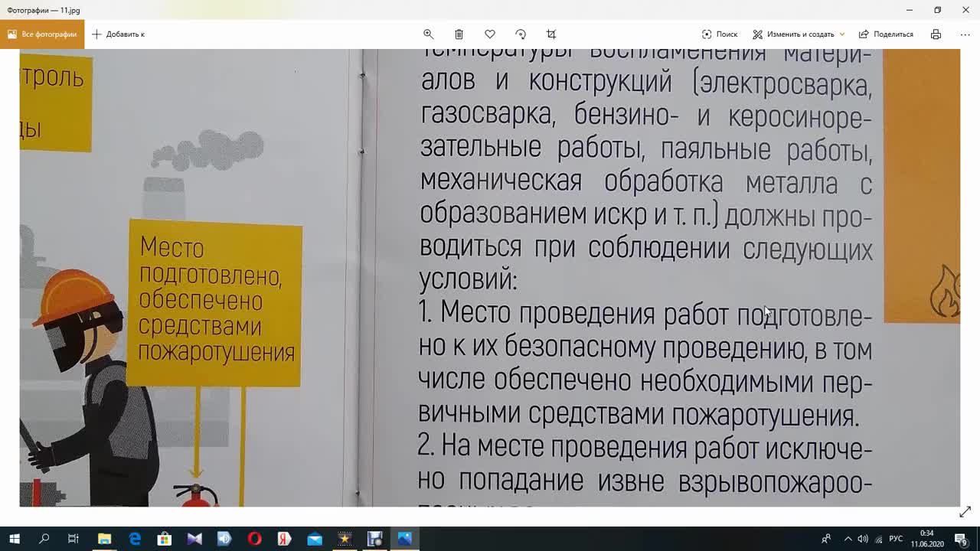Image resolution: width=980 pixels, height=551 pixels.
Task: Click the active Photos app taskbar icon
Action: pyautogui.click(x=404, y=539)
